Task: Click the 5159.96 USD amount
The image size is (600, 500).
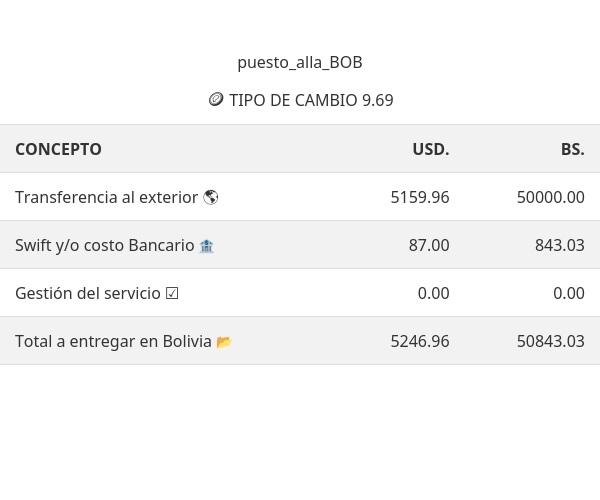Action: [x=420, y=197]
